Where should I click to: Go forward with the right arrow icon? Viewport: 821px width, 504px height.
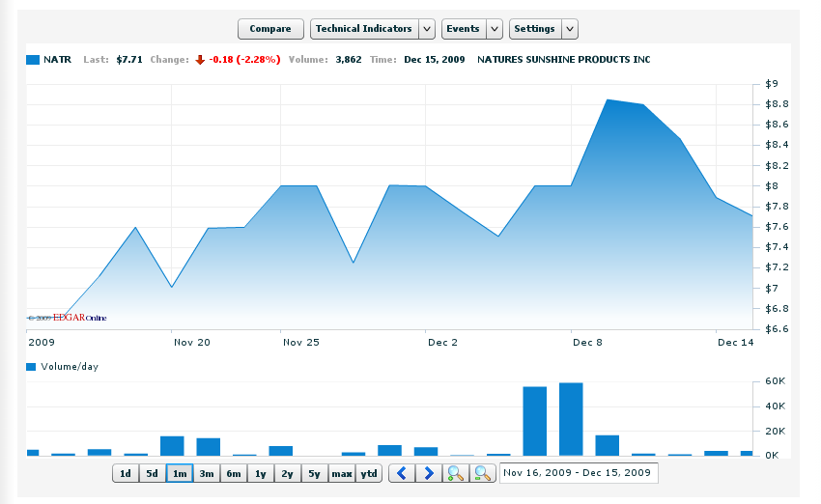pos(429,474)
